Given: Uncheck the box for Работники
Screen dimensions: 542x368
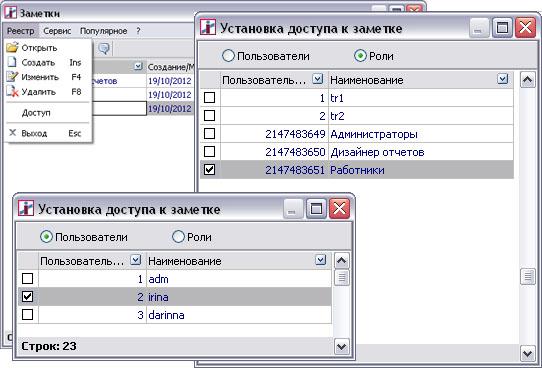Looking at the screenshot, I should click(209, 170).
